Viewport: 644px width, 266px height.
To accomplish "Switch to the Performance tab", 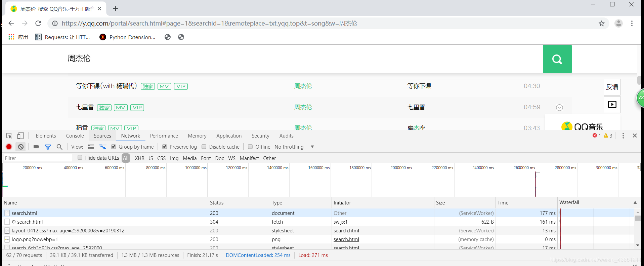I will pos(164,136).
